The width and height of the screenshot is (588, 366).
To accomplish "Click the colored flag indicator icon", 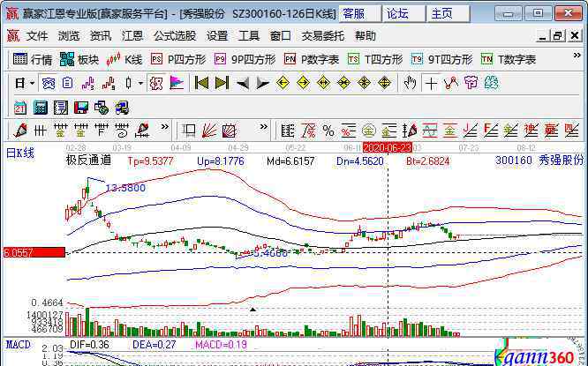I will coord(177,83).
